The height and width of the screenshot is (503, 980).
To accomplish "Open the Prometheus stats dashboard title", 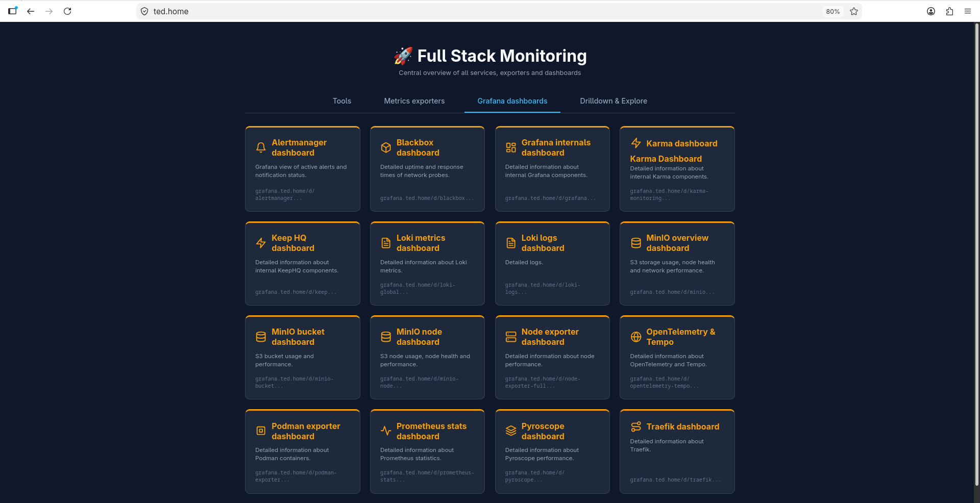I will click(x=431, y=431).
